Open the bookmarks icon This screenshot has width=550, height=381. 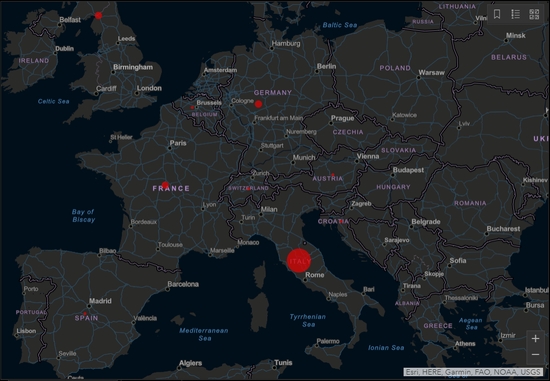497,14
